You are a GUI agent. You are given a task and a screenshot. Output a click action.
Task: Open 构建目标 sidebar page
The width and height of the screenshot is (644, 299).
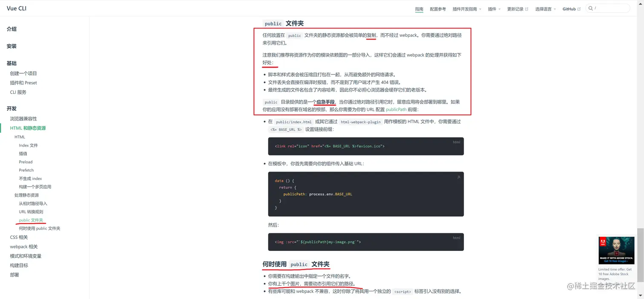pos(19,265)
